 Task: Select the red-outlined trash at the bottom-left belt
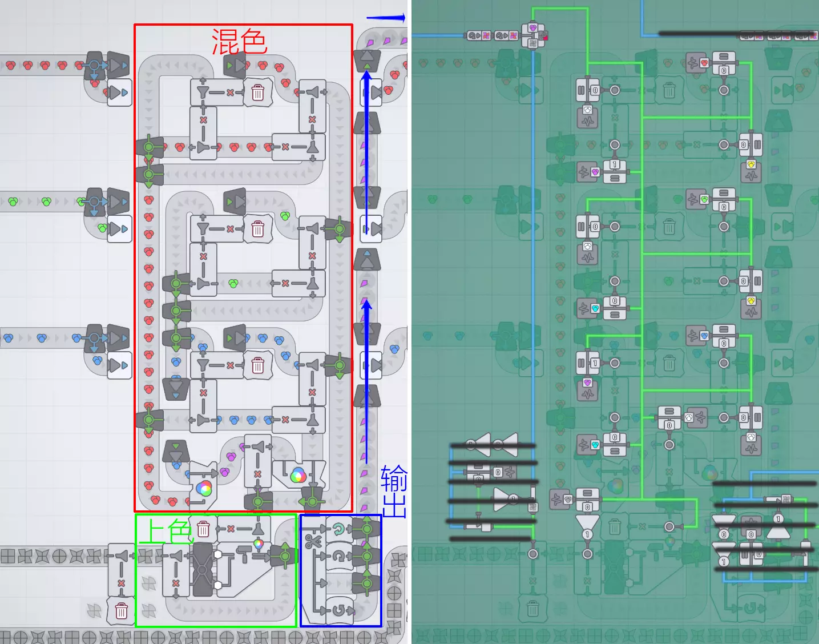click(x=121, y=610)
